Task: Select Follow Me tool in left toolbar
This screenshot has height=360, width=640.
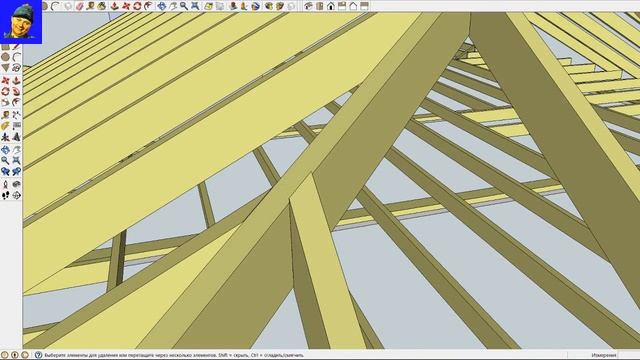Action: pos(16,91)
